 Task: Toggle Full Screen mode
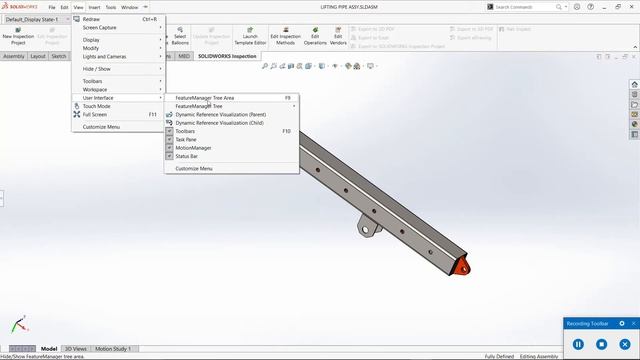pyautogui.click(x=118, y=115)
